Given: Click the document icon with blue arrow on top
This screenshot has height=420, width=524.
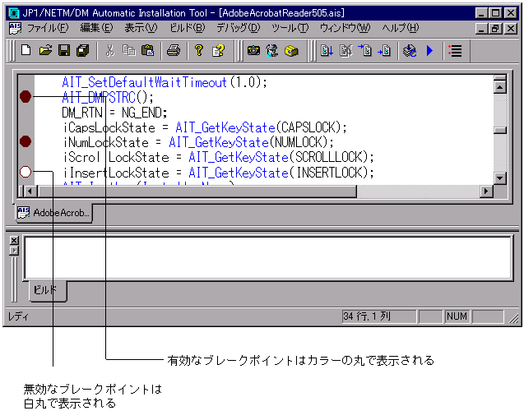Looking at the screenshot, I should 365,50.
